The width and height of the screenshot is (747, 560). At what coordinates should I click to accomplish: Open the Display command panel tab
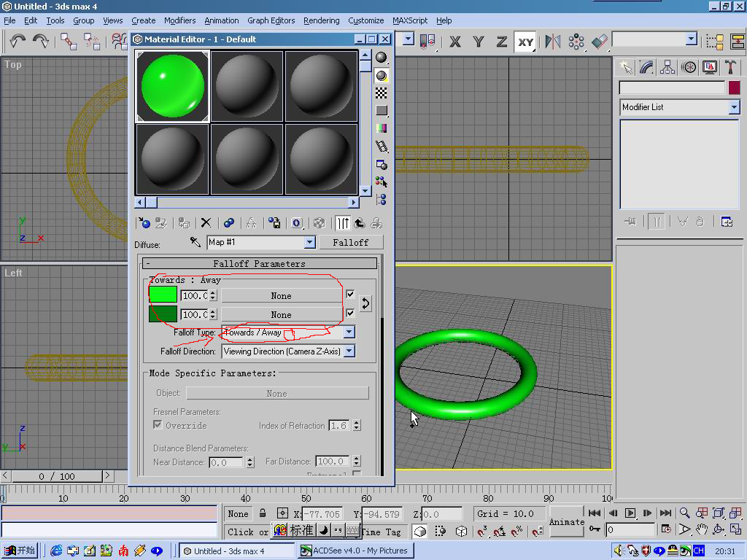point(709,68)
